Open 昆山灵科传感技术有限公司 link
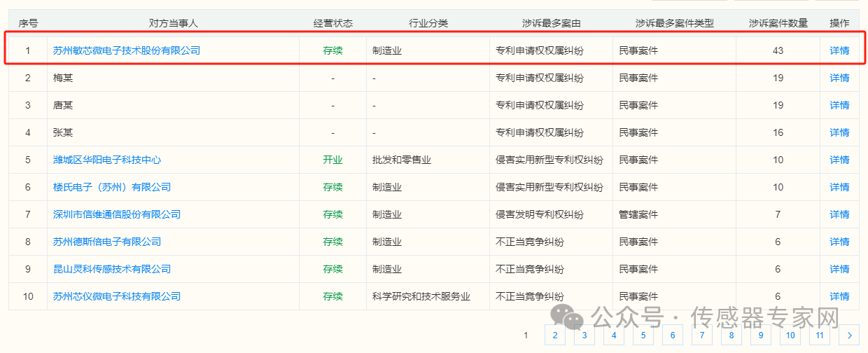The image size is (868, 353). [x=112, y=269]
